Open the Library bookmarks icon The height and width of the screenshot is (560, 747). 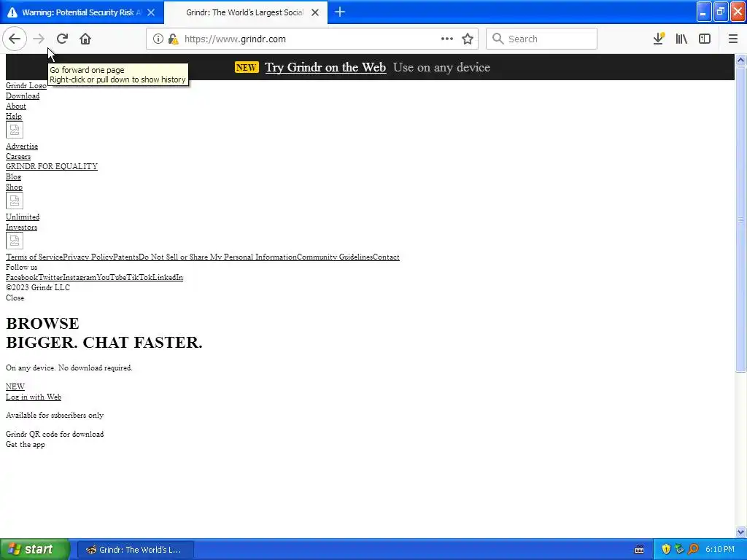coord(681,39)
